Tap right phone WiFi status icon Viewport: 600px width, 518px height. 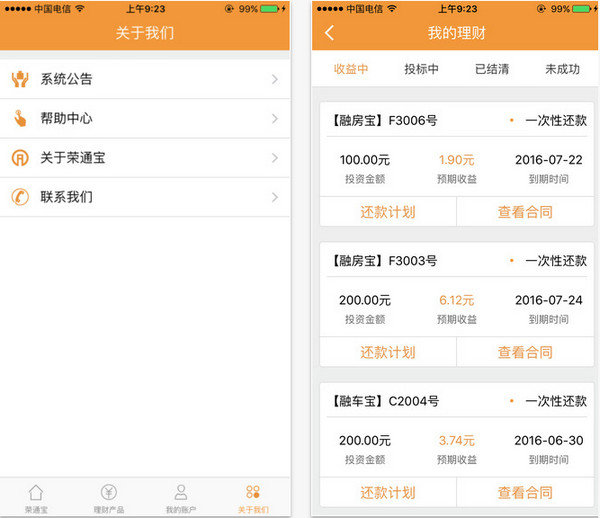[x=392, y=8]
